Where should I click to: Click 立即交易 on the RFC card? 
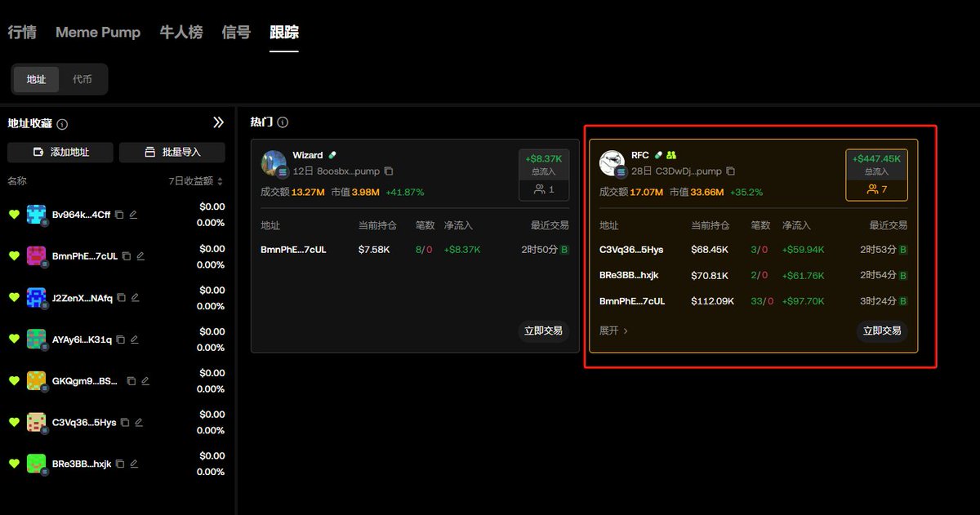click(882, 331)
